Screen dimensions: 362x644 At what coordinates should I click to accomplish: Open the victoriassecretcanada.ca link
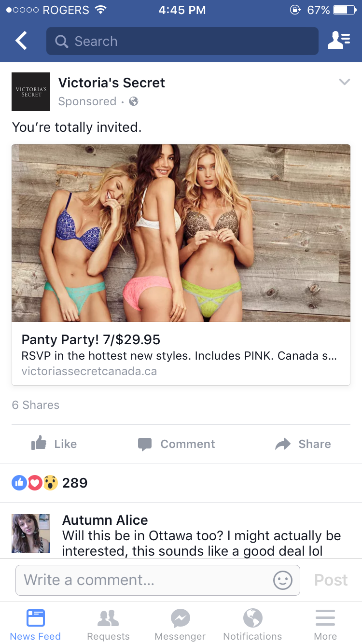(x=89, y=371)
